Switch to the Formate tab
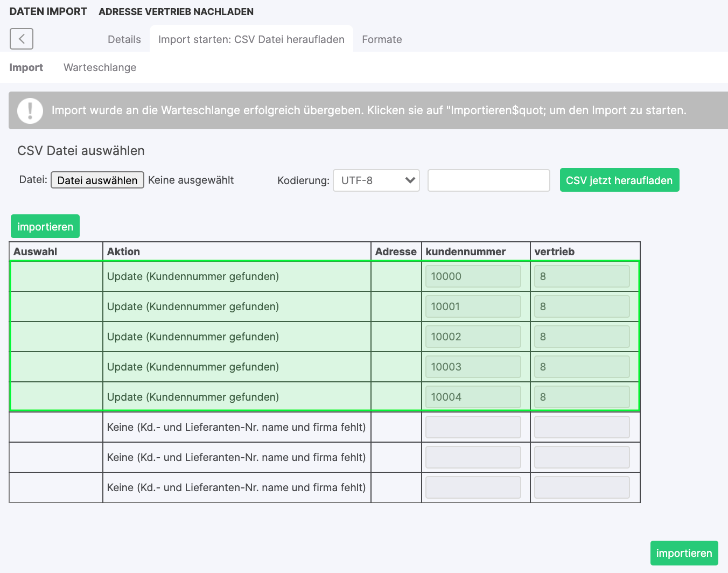728x573 pixels. pos(382,39)
